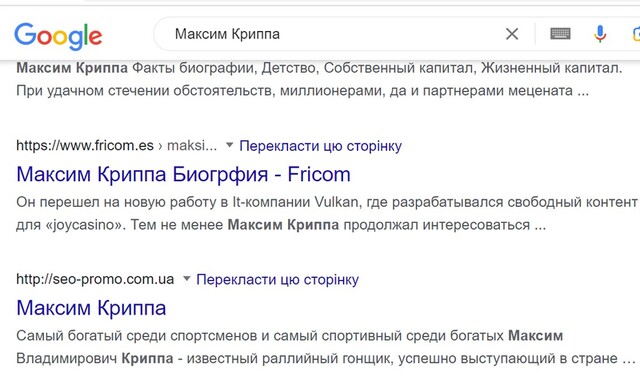Click the Google logo
Image resolution: width=640 pixels, height=392 pixels.
tap(58, 36)
